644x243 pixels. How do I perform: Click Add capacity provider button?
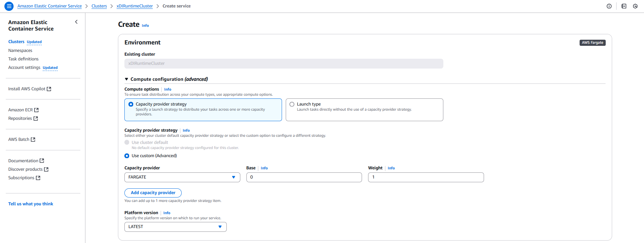pyautogui.click(x=153, y=193)
